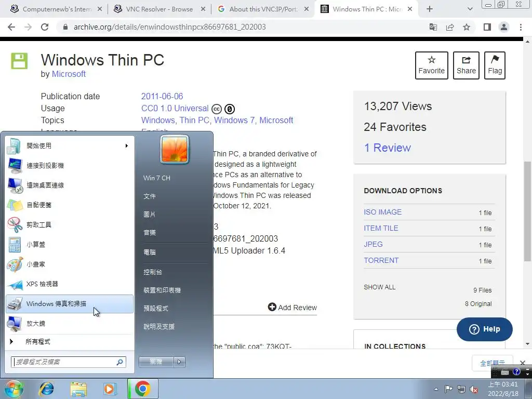Open 剪取工具 Snipping Tool

pyautogui.click(x=70, y=224)
